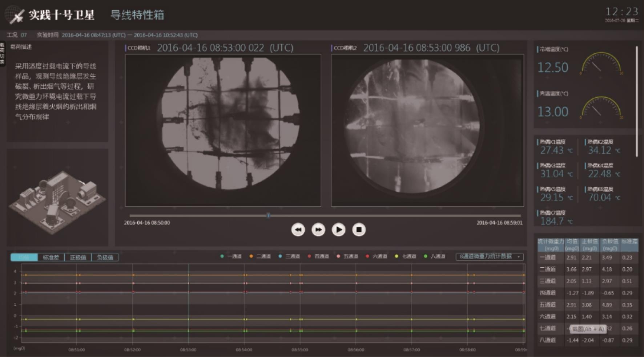
Task: Move the playback progress slider handle
Action: pyautogui.click(x=268, y=215)
